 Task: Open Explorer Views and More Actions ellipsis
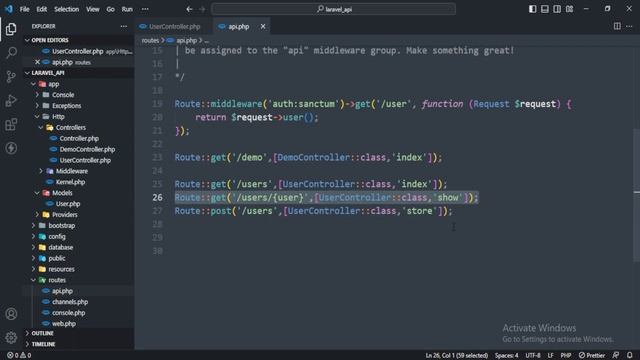pos(124,26)
